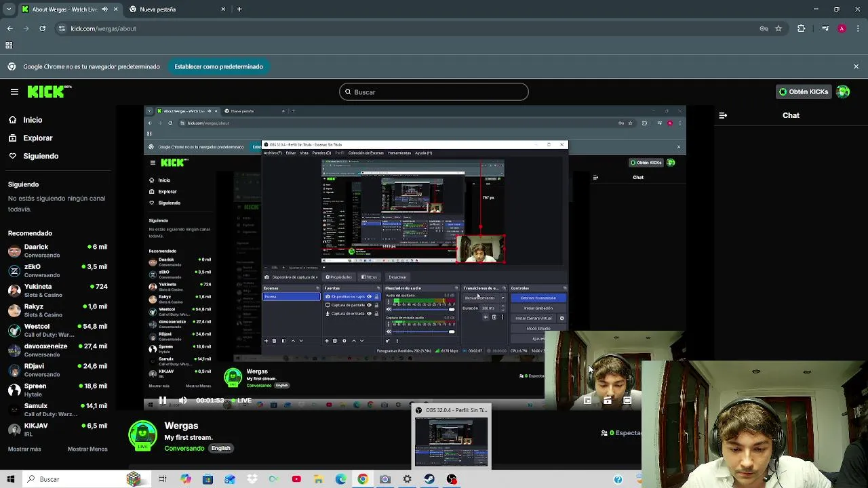Open recommended channel Spreen
The image size is (868, 488).
[x=58, y=390]
